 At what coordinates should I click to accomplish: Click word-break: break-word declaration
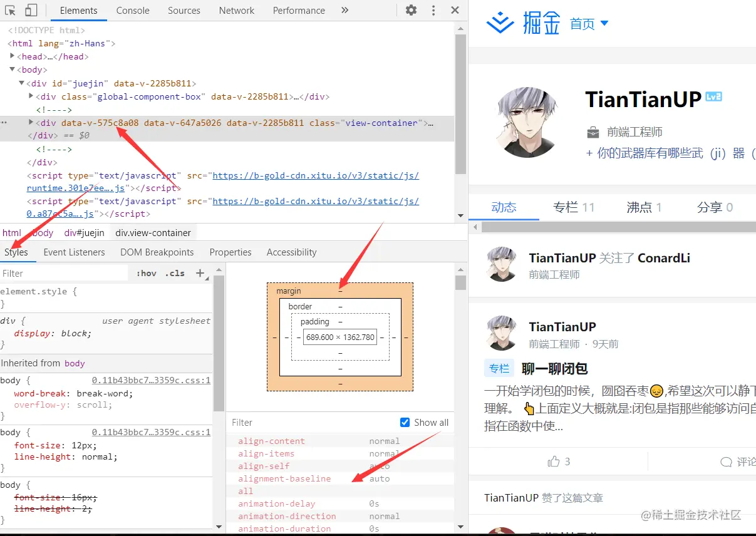tap(74, 394)
